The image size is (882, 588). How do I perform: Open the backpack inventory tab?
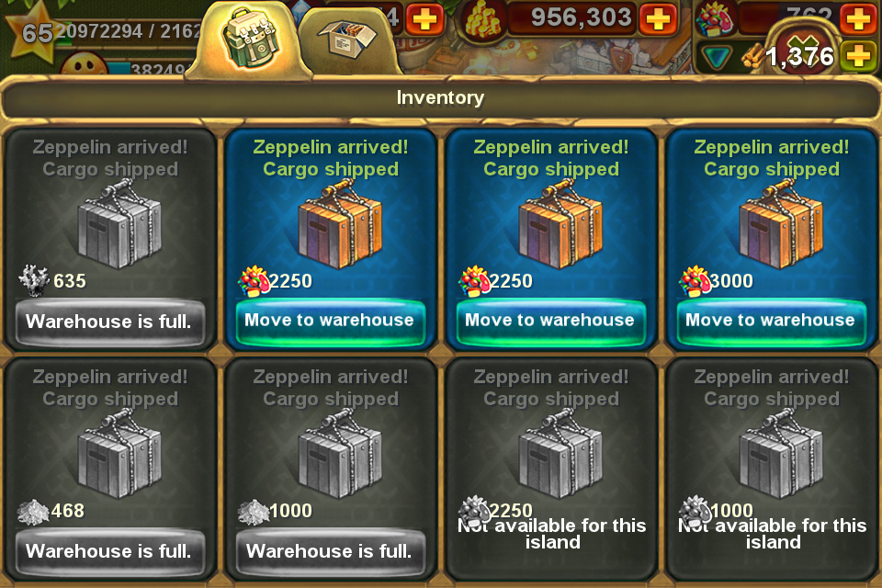coord(250,39)
